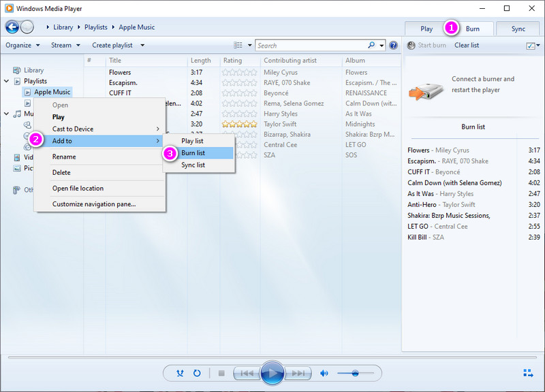Collapse the Music tree node
Viewport: 545px width, 392px height.
pyautogui.click(x=7, y=114)
